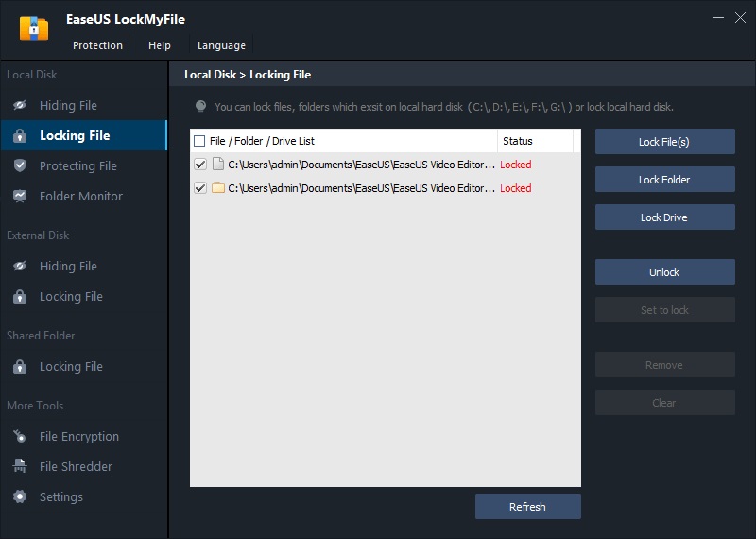Screen dimensions: 756x539
Task: Click the monitor icon beside Folder Monitor
Action: (x=20, y=196)
